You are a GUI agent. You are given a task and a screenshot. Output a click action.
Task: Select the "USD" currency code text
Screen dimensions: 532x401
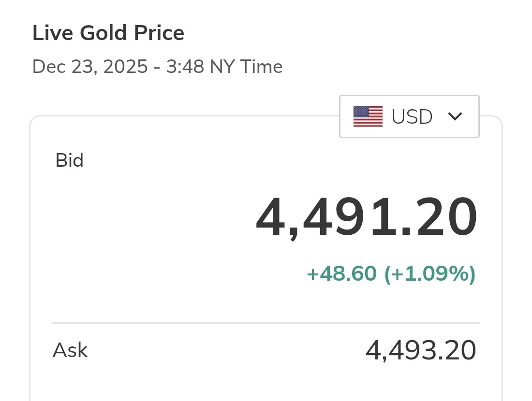[x=412, y=117]
